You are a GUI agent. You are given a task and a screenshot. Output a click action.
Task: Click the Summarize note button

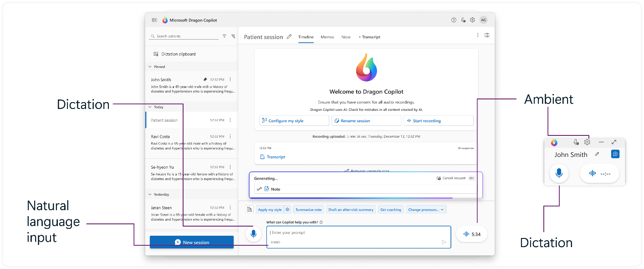point(308,210)
